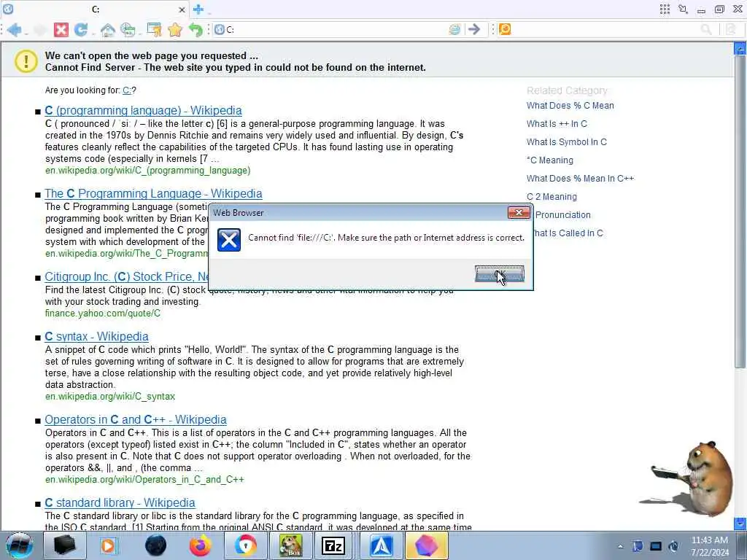Click related category '°C Meaning'

[x=550, y=160]
